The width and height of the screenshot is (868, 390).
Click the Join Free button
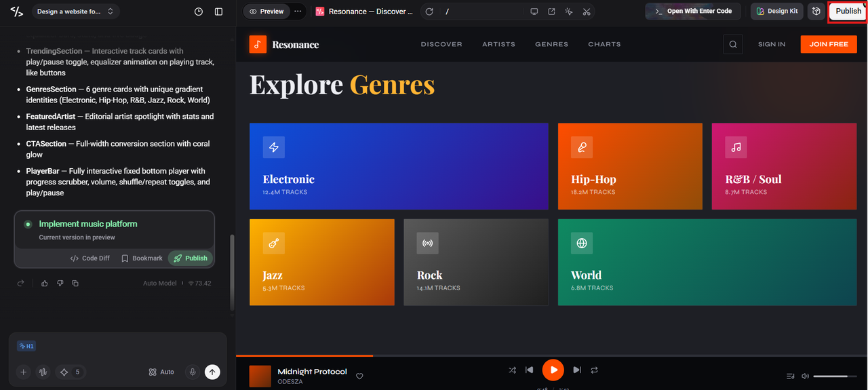pos(829,44)
